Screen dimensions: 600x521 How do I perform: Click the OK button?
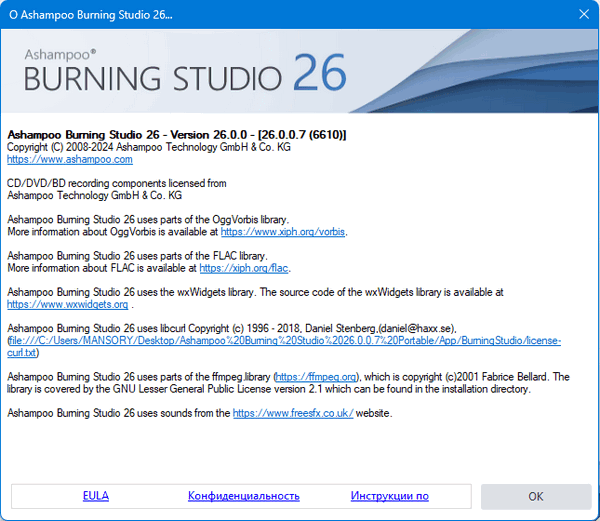coord(536,497)
